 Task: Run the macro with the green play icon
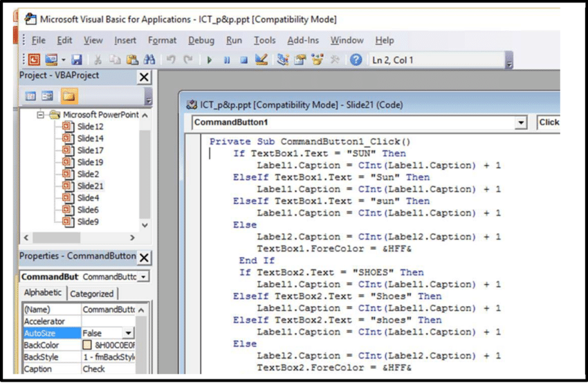tap(210, 60)
